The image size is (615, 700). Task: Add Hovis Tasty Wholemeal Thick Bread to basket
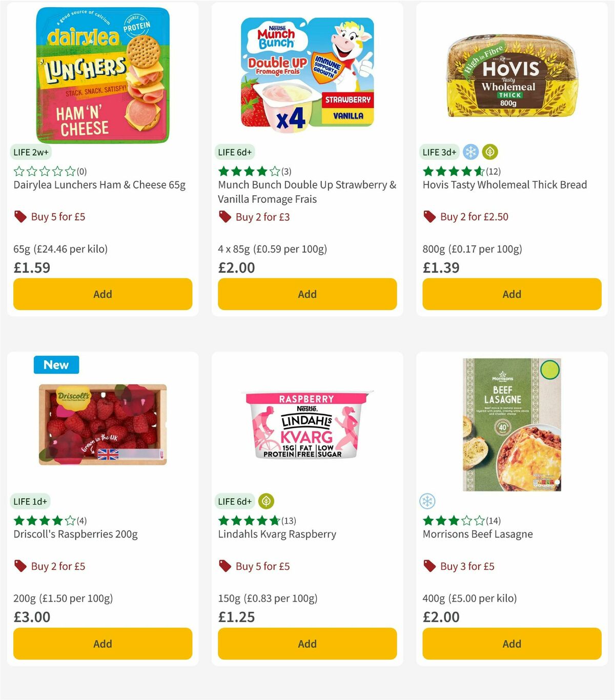coord(511,294)
